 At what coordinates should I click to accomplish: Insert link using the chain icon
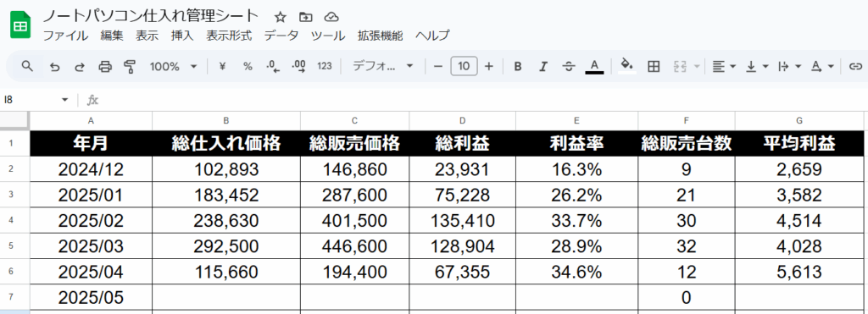pos(855,66)
